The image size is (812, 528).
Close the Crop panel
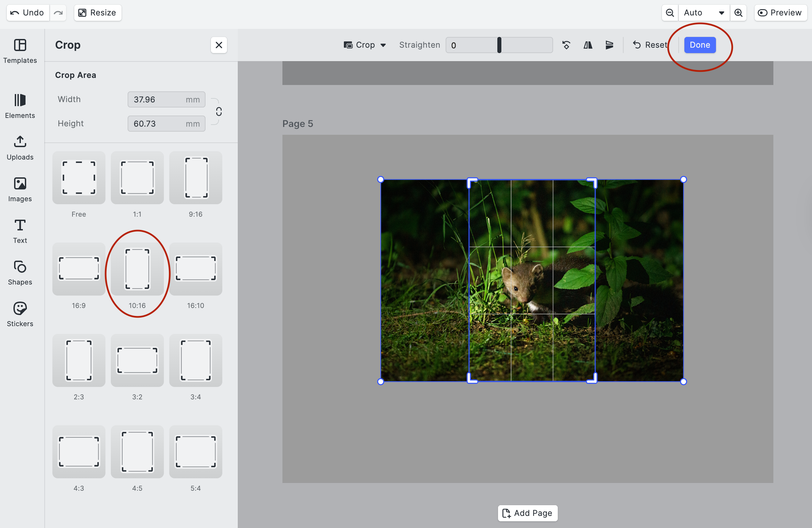coord(219,45)
